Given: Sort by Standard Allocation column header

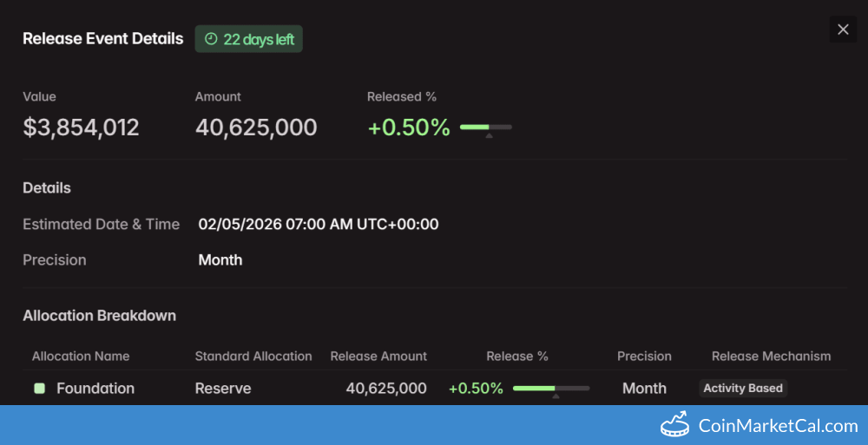Looking at the screenshot, I should tap(253, 356).
